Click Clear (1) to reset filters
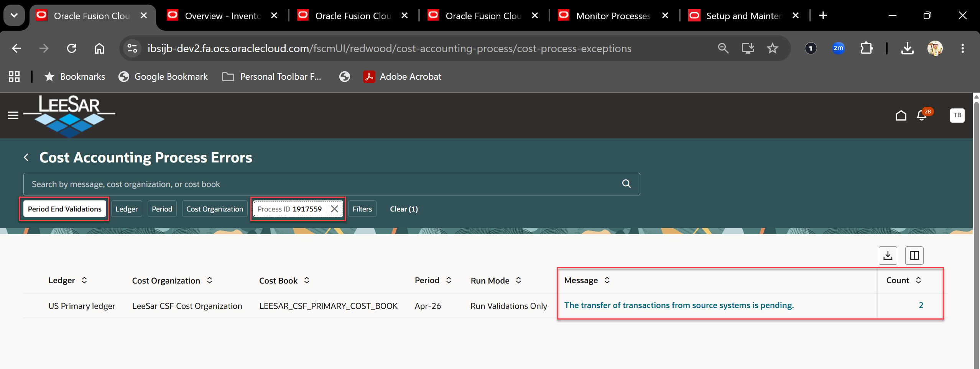Screen dimensions: 980x369 pos(404,209)
